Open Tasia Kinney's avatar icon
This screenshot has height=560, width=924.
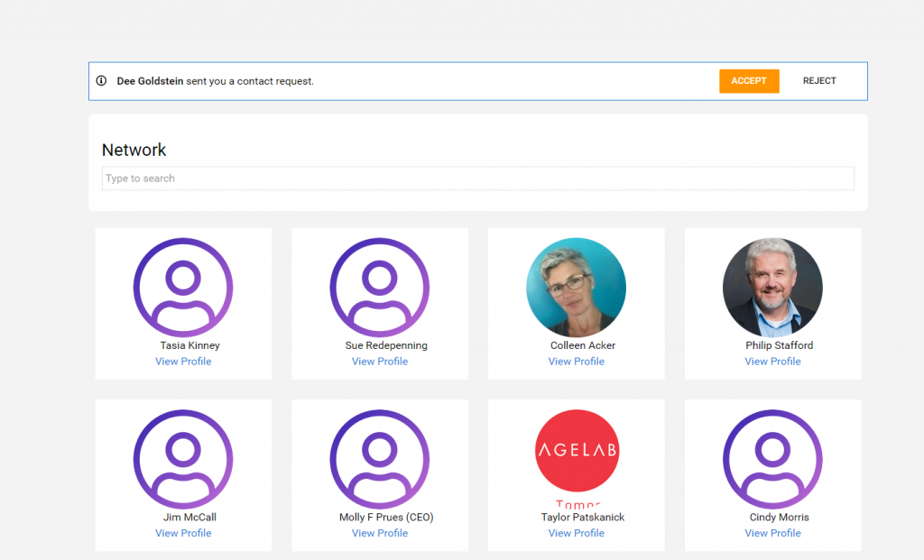[183, 288]
